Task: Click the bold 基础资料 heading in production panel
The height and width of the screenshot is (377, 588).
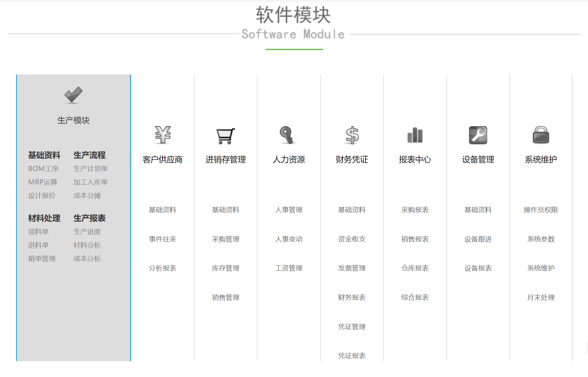Action: (x=44, y=155)
